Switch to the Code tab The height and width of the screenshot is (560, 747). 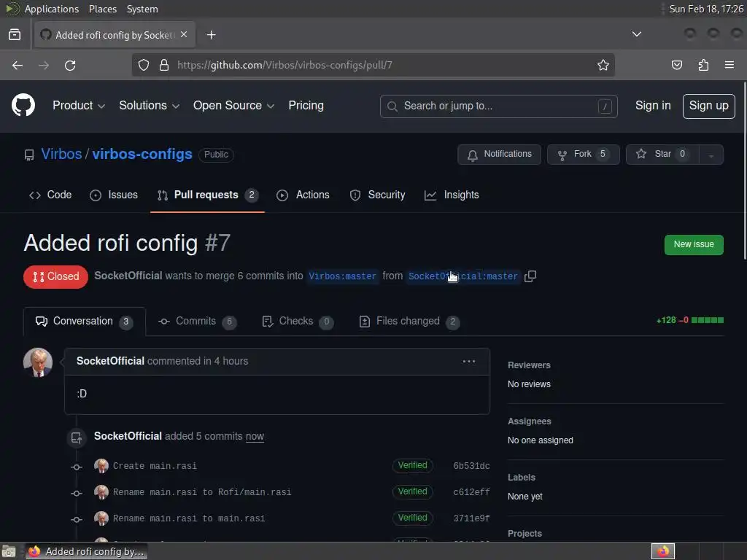point(50,195)
